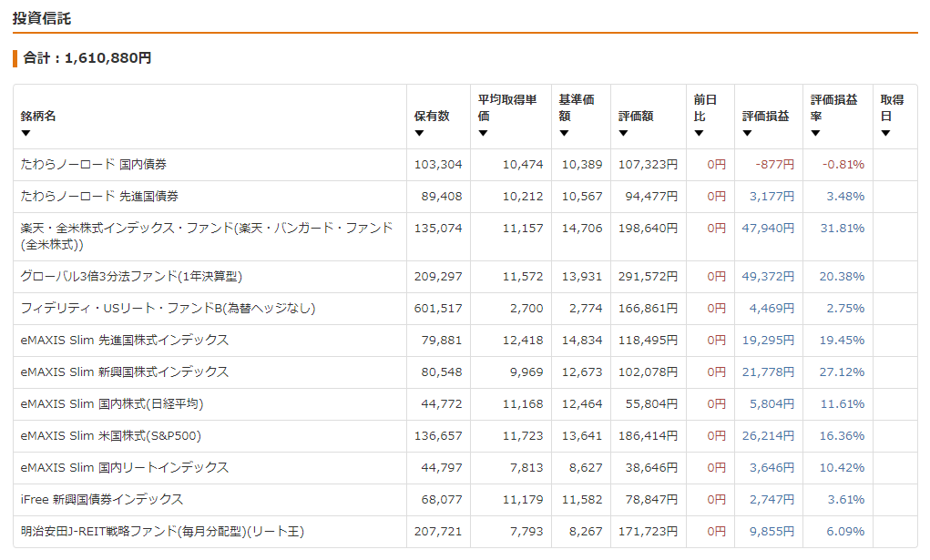This screenshot has width=930, height=560.
Task: Click gain value 3,177円
Action: point(772,197)
